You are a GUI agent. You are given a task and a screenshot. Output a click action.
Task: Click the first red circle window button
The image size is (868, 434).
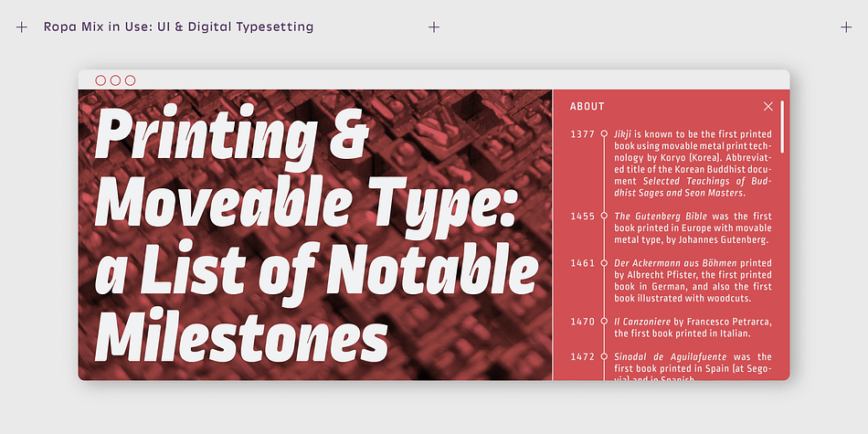click(x=101, y=80)
